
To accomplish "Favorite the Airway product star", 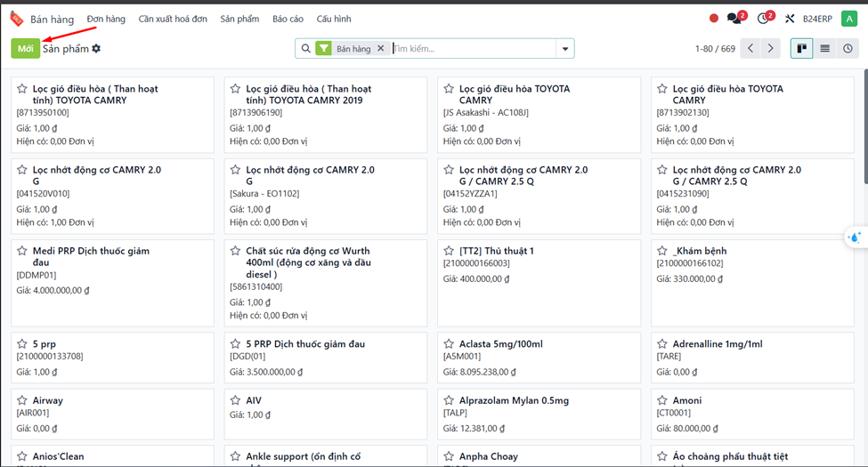I will point(22,400).
